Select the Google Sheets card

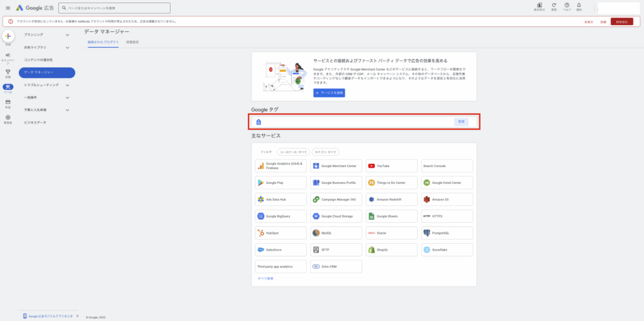point(391,216)
